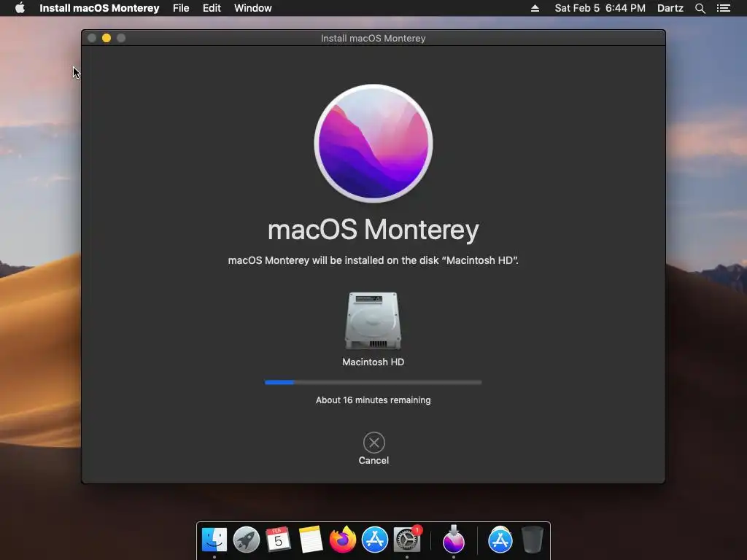Open the App Store next to Firefox
Screen dimensions: 747x560
pyautogui.click(x=375, y=540)
